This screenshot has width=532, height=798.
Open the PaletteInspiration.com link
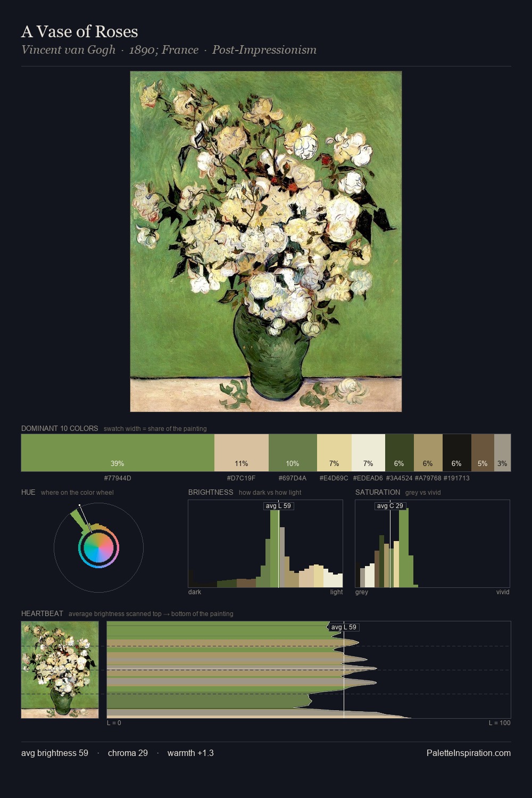click(x=469, y=753)
